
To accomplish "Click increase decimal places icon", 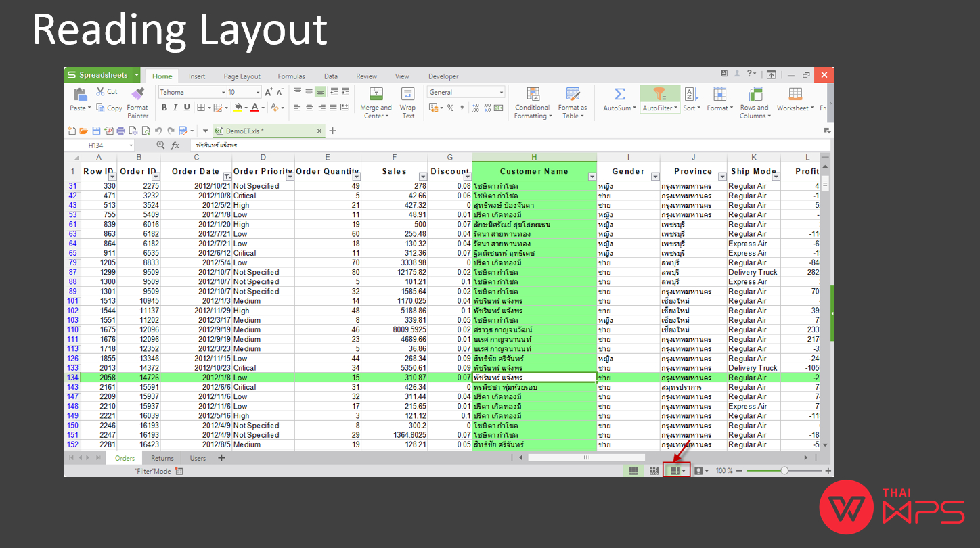I will click(x=475, y=108).
